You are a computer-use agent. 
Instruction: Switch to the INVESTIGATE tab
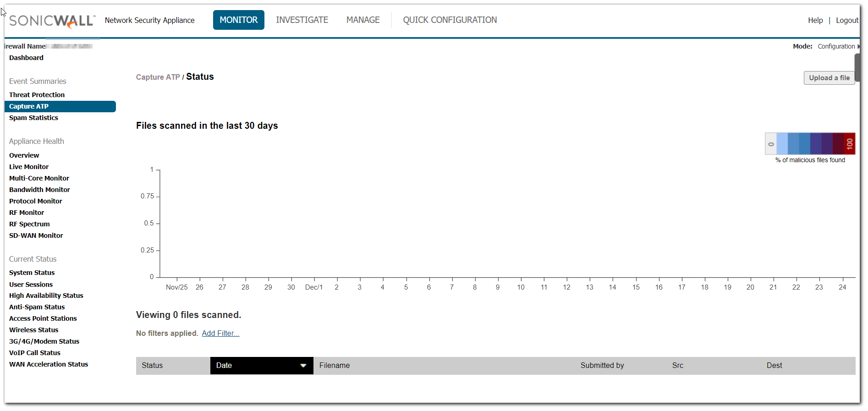click(x=302, y=20)
